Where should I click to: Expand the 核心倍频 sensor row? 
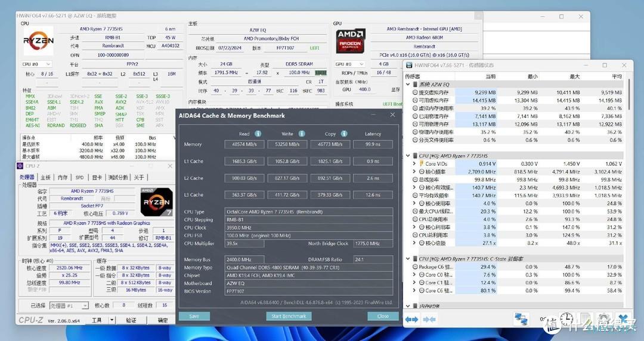(x=414, y=243)
